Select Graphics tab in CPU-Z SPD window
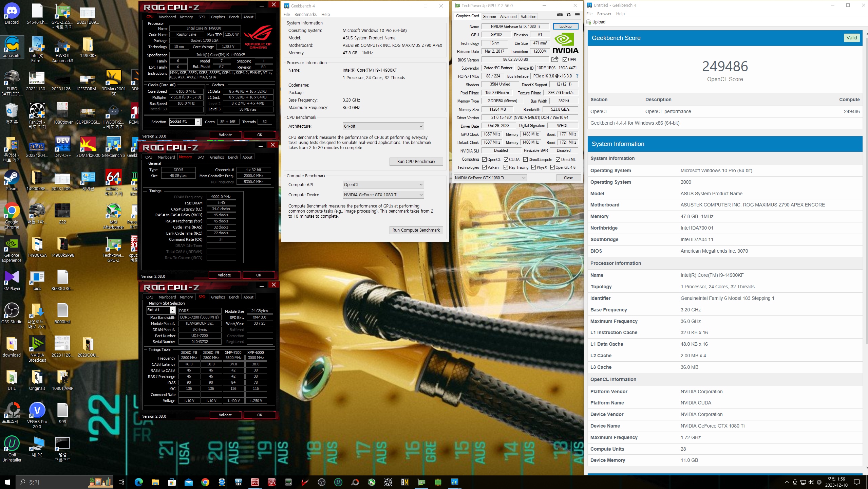Viewport: 868px width, 489px height. tap(218, 297)
